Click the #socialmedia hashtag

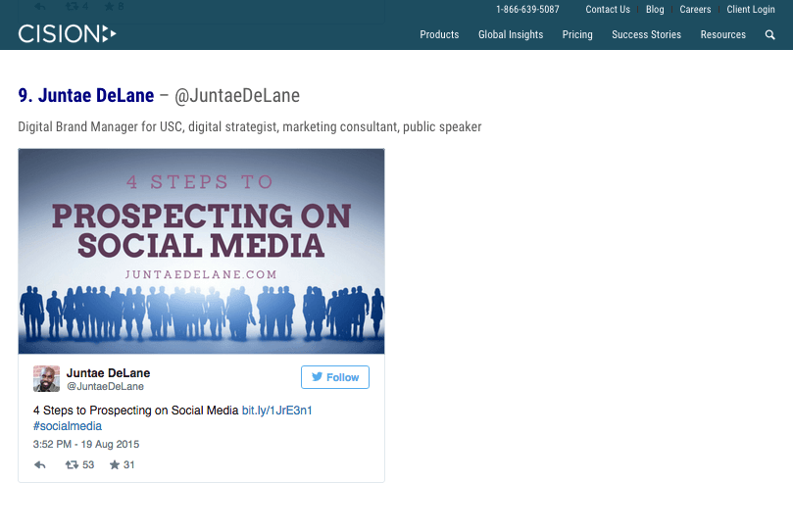point(68,426)
